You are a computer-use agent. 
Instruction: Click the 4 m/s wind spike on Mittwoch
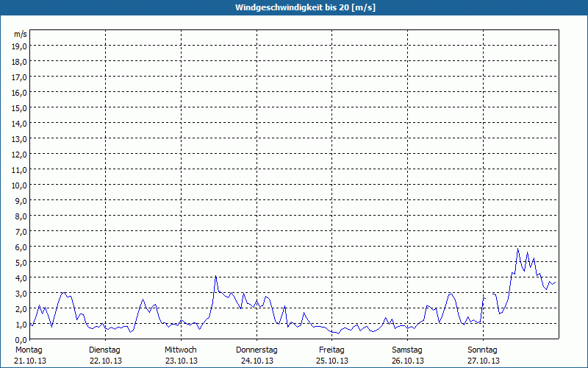coord(215,276)
